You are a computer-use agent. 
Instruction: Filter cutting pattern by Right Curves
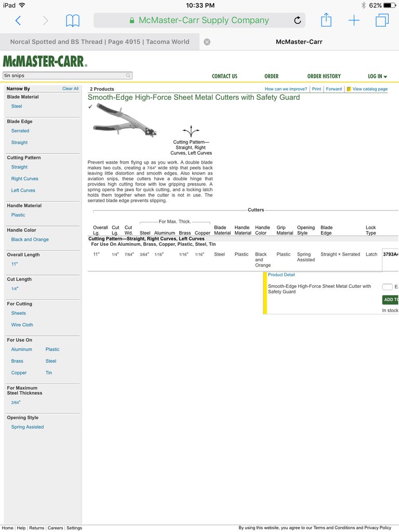[25, 179]
